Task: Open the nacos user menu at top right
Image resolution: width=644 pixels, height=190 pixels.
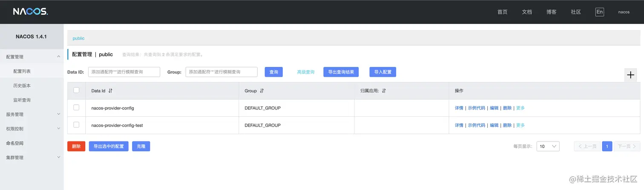Action: click(x=624, y=12)
